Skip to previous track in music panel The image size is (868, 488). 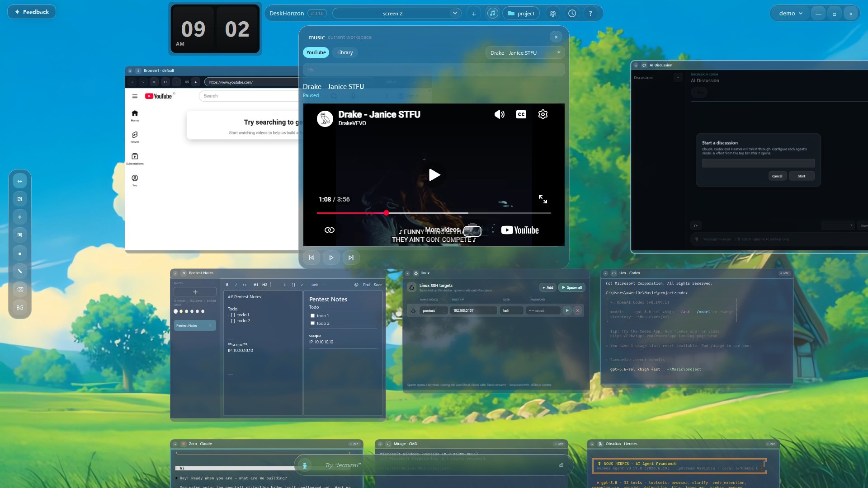(311, 258)
